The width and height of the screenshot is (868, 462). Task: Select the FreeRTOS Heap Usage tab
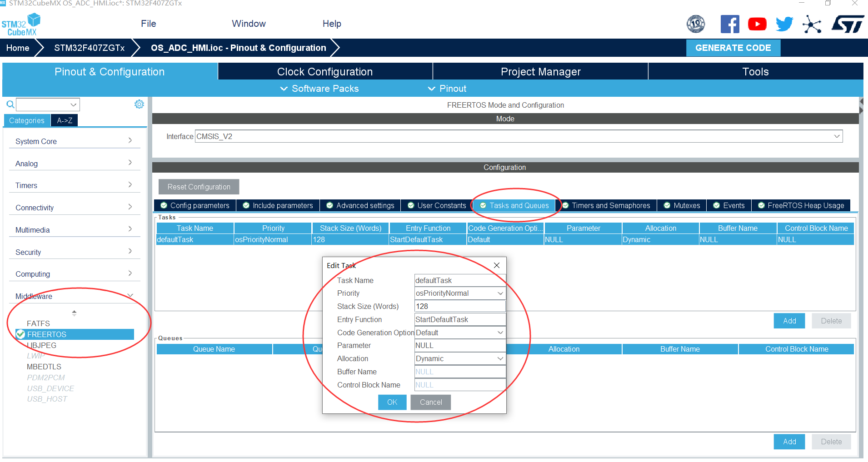click(801, 205)
